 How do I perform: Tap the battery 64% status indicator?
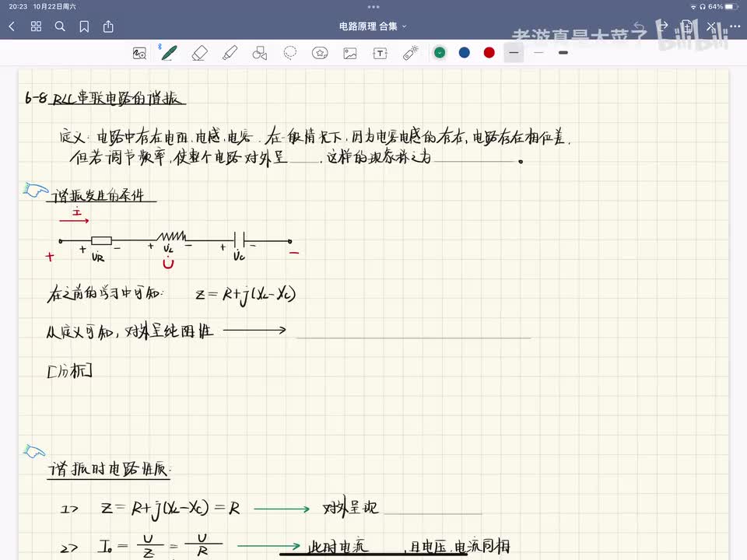(x=724, y=7)
